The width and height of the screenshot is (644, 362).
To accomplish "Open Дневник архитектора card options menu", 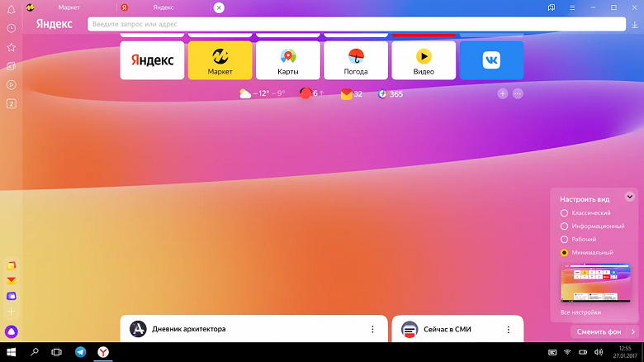I will point(372,329).
